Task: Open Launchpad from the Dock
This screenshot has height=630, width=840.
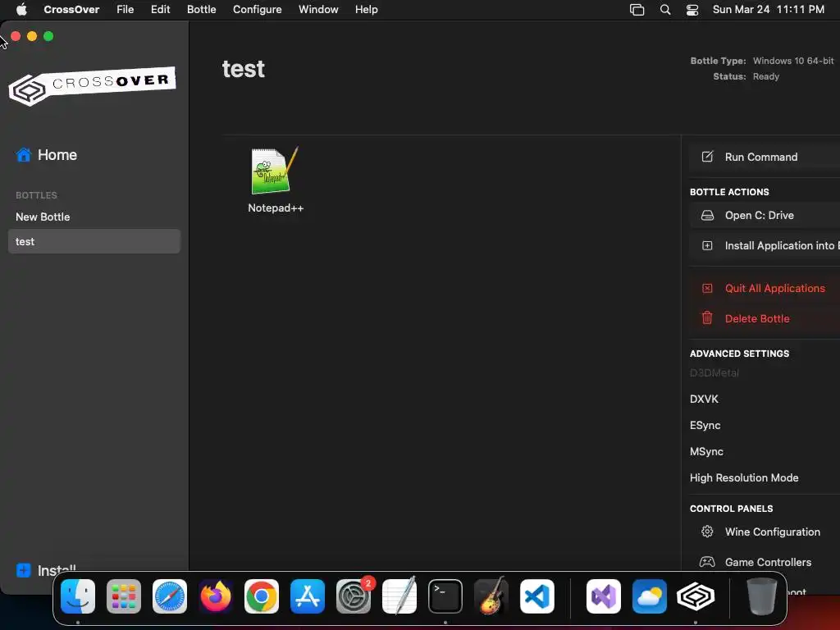Action: coord(124,596)
